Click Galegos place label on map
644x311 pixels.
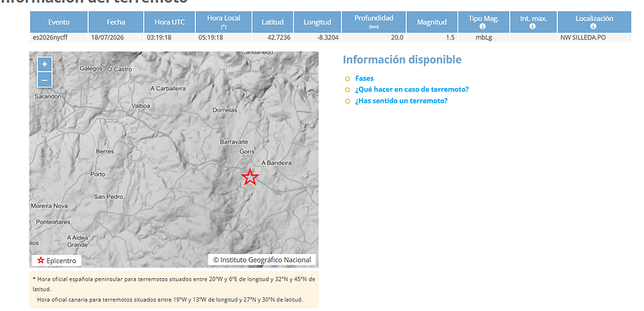pos(91,68)
